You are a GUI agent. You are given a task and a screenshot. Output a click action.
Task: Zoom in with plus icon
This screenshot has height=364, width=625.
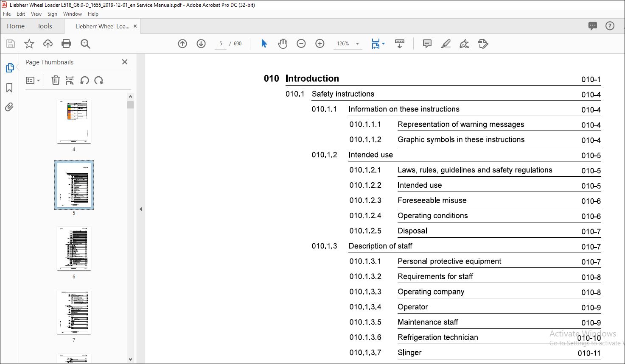point(320,44)
